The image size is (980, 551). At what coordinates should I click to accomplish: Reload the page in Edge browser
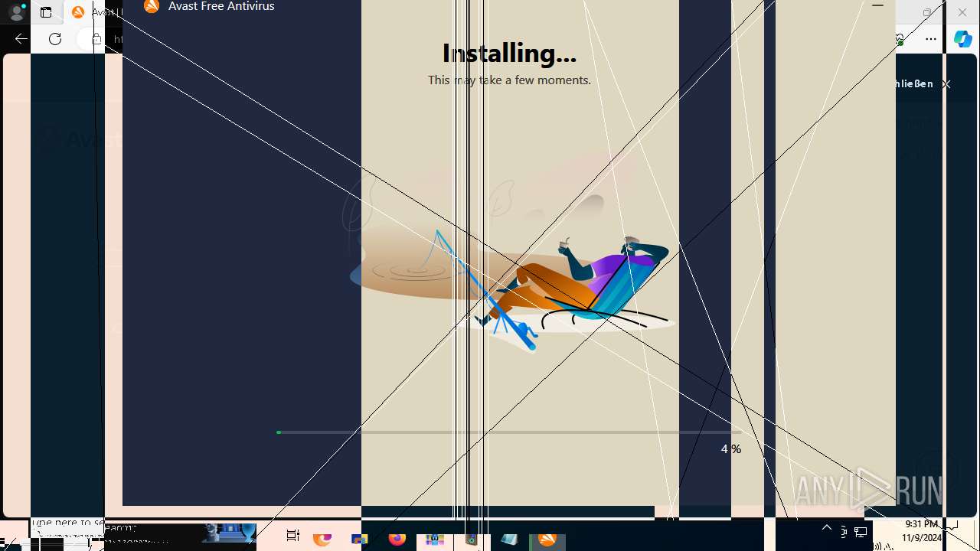pyautogui.click(x=55, y=39)
